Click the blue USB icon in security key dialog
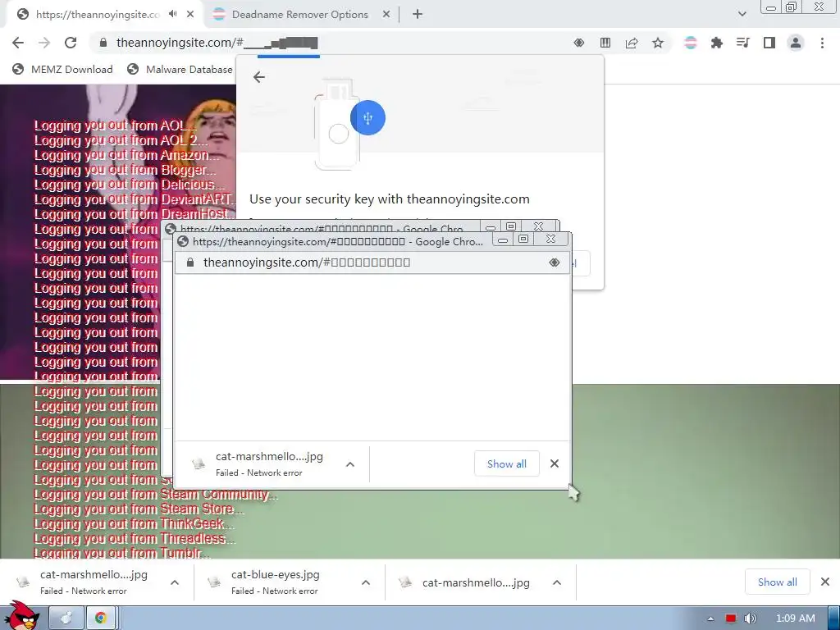Image resolution: width=840 pixels, height=630 pixels. click(x=367, y=117)
